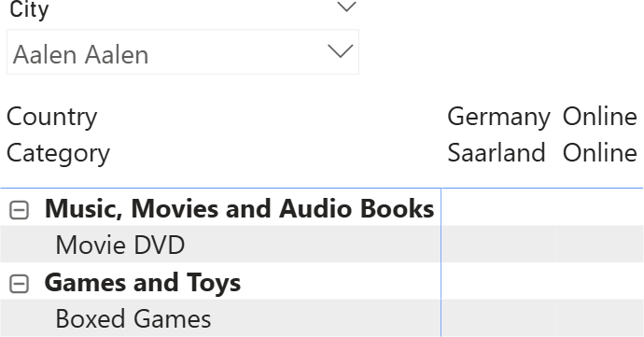Image resolution: width=644 pixels, height=337 pixels.
Task: Click Boxed Games cell under Online
Action: click(600, 318)
